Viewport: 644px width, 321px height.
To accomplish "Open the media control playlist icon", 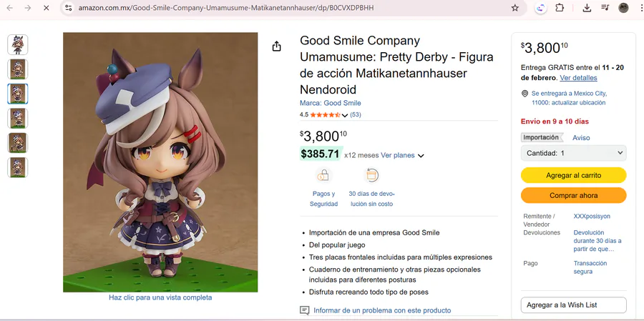I will [605, 8].
